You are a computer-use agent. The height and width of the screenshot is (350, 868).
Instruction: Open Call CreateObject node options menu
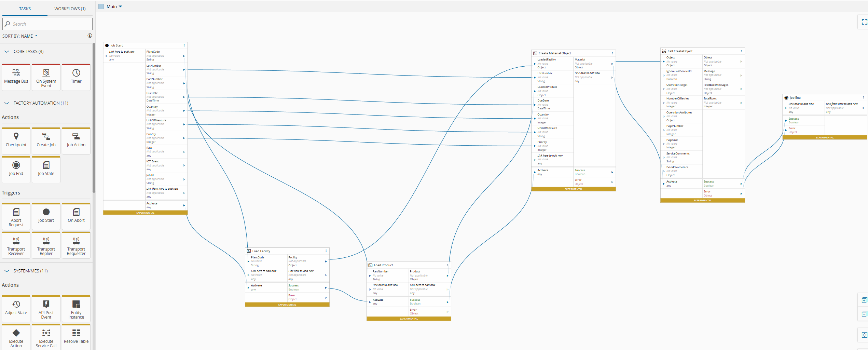pyautogui.click(x=741, y=51)
